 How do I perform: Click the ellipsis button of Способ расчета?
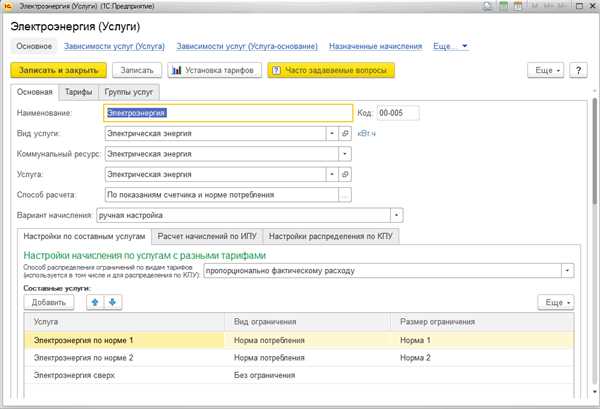[345, 195]
